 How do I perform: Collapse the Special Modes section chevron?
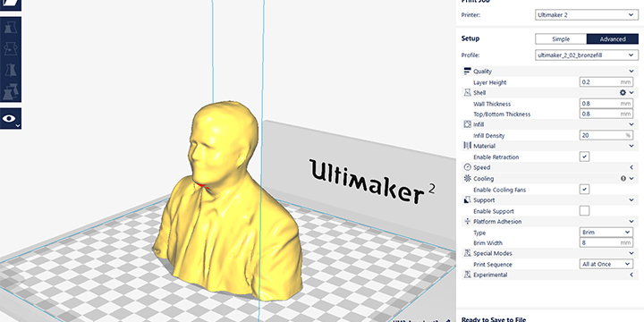(x=631, y=253)
